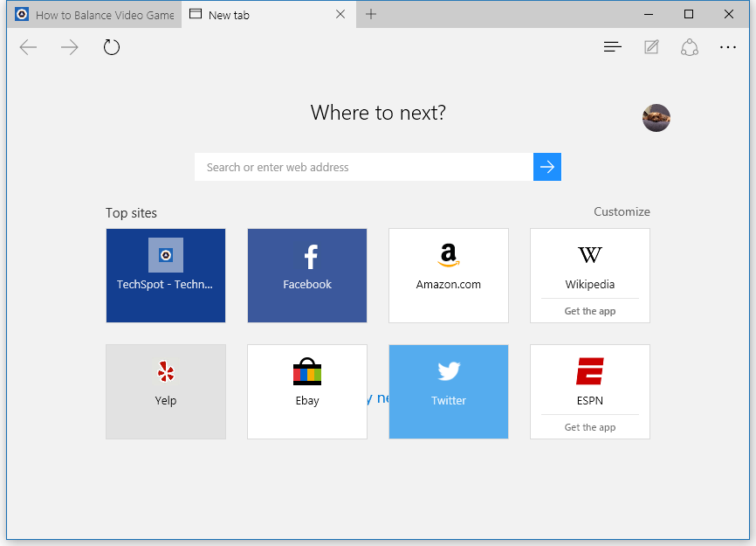Minimize the browser window
The width and height of the screenshot is (756, 546).
pyautogui.click(x=649, y=15)
